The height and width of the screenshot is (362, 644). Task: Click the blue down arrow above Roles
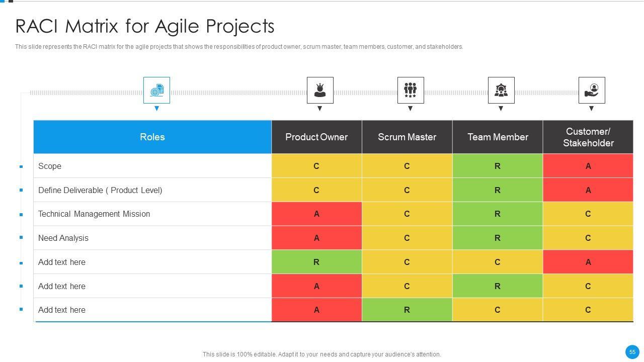[x=156, y=109]
